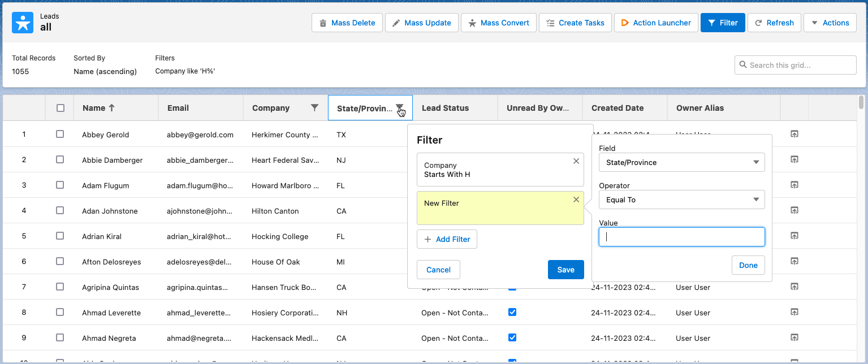The width and height of the screenshot is (868, 364).
Task: Open record icon for Adrian Kiral row
Action: pyautogui.click(x=794, y=236)
